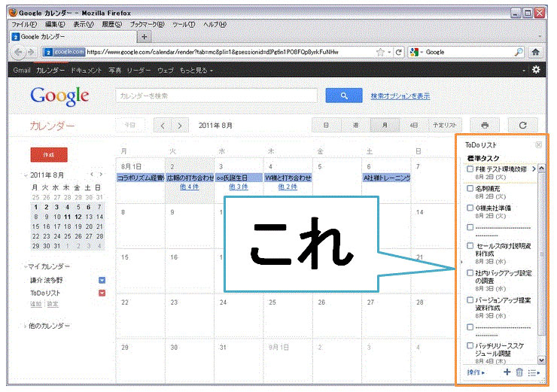The height and width of the screenshot is (392, 557).
Task: Close the ToDo list panel
Action: click(x=538, y=144)
